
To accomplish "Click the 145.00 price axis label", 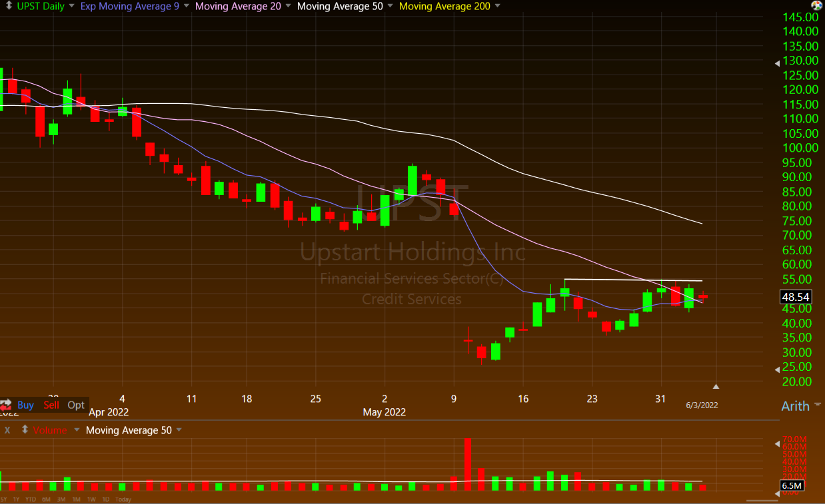I will [x=800, y=17].
